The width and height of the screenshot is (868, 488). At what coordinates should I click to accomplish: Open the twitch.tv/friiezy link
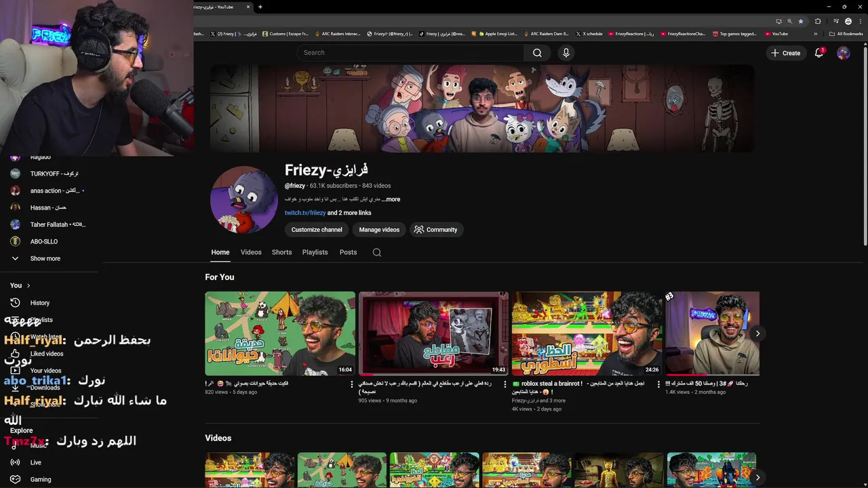(x=305, y=213)
